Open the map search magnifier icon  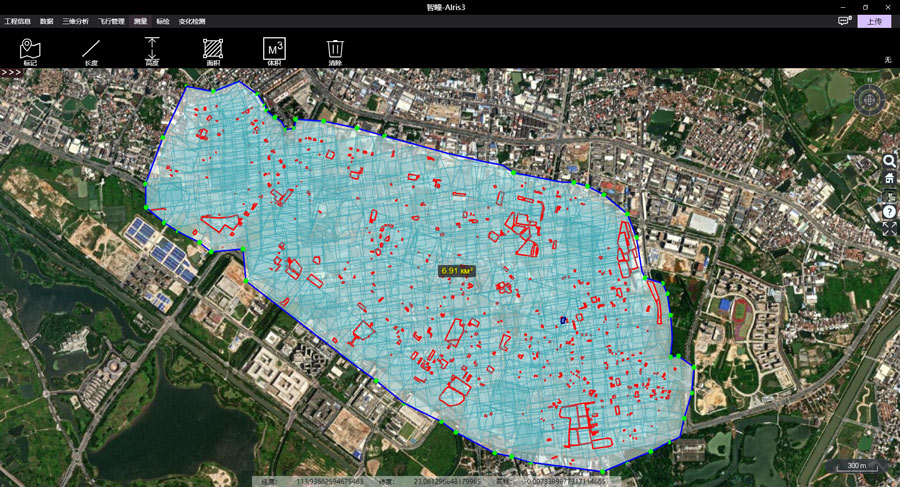tap(889, 161)
